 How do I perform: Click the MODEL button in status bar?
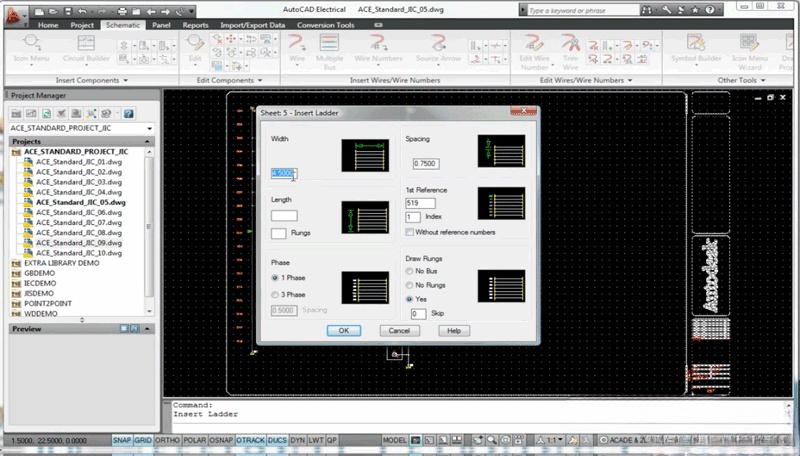point(394,440)
